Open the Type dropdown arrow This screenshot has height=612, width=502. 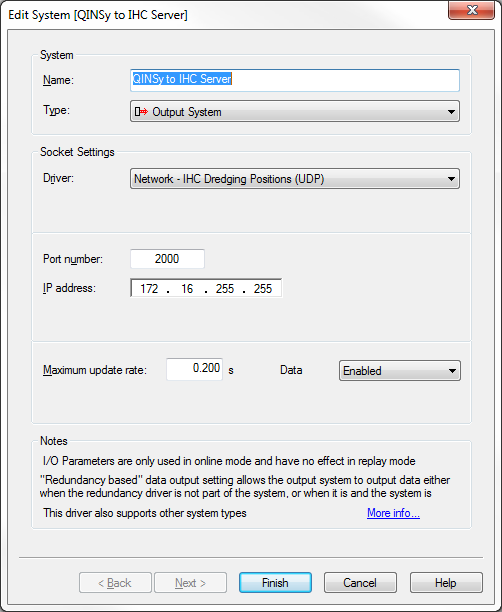pos(451,112)
